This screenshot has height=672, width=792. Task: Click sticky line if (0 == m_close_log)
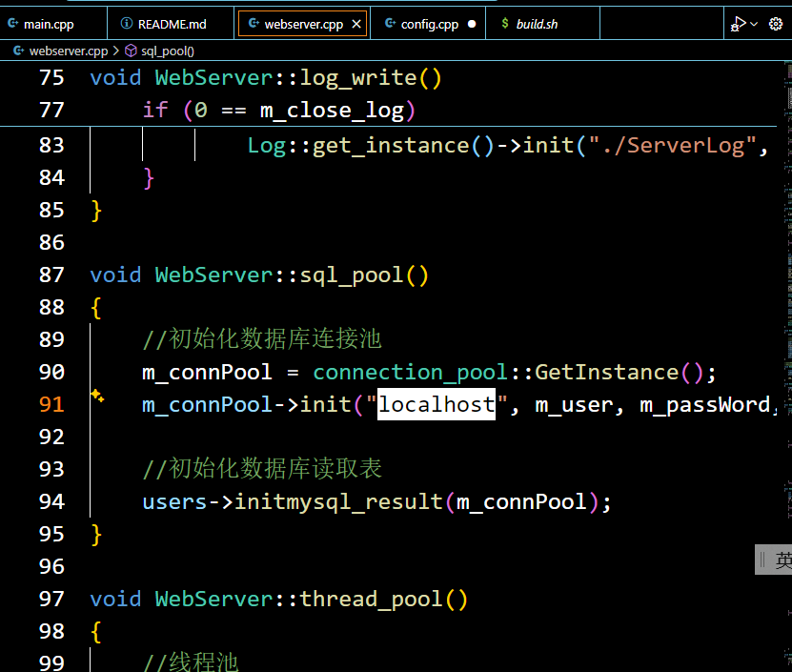[278, 111]
